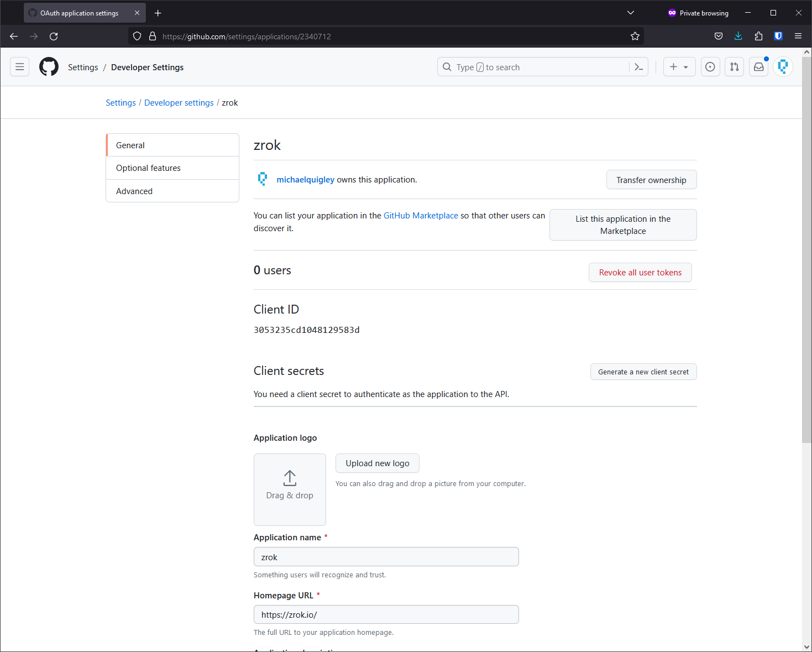Expand the create new plus dropdown
This screenshot has height=652, width=812.
[x=679, y=67]
